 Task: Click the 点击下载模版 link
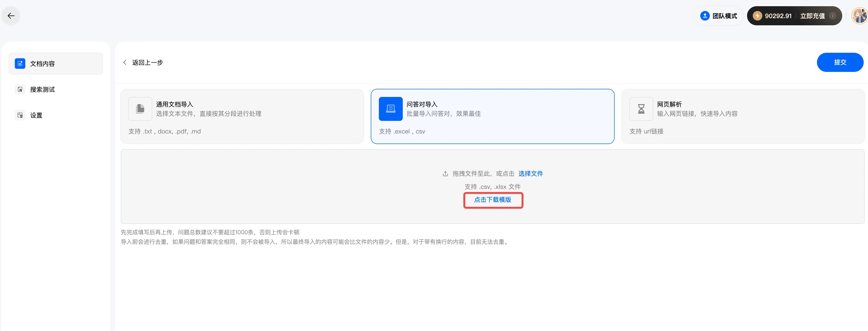(493, 200)
